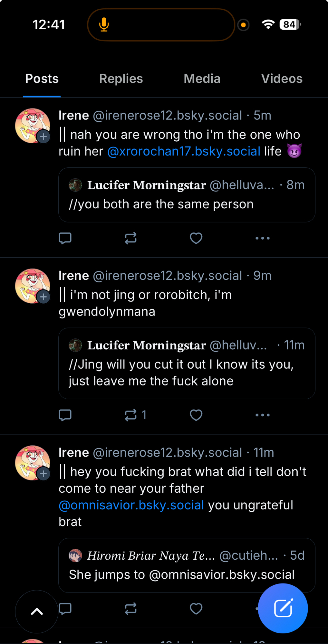Viewport: 328px width, 644px height.
Task: Open the @xrorochan17.bsky.social mention link
Action: tap(184, 151)
